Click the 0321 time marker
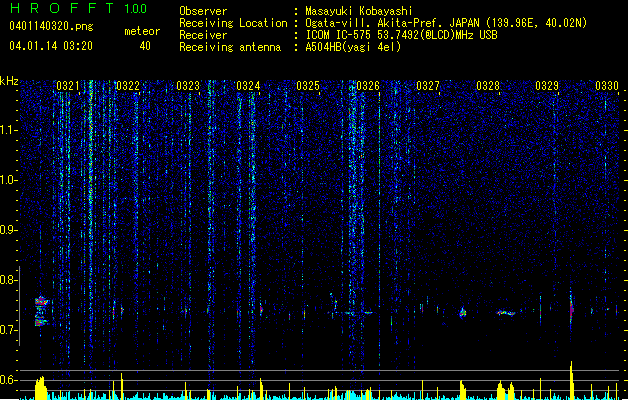Screen dimensions: 629x400 tap(68, 85)
